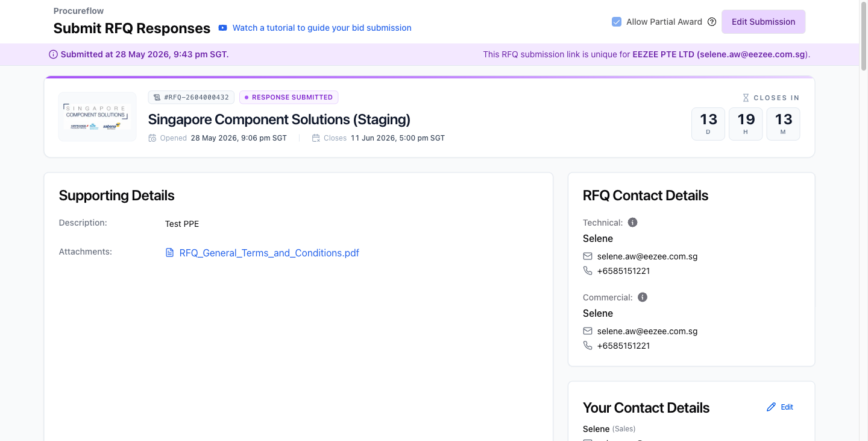Click the Response Submitted status badge

pyautogui.click(x=289, y=97)
